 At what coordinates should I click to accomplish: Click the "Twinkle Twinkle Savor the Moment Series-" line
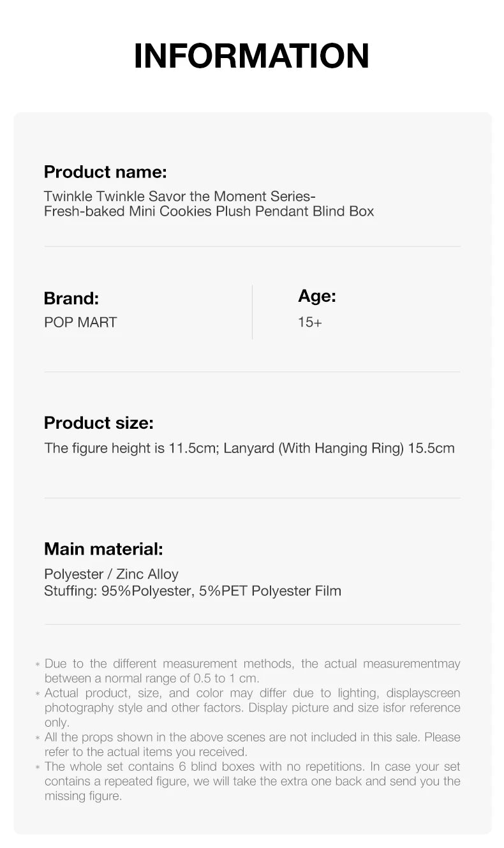pyautogui.click(x=179, y=196)
